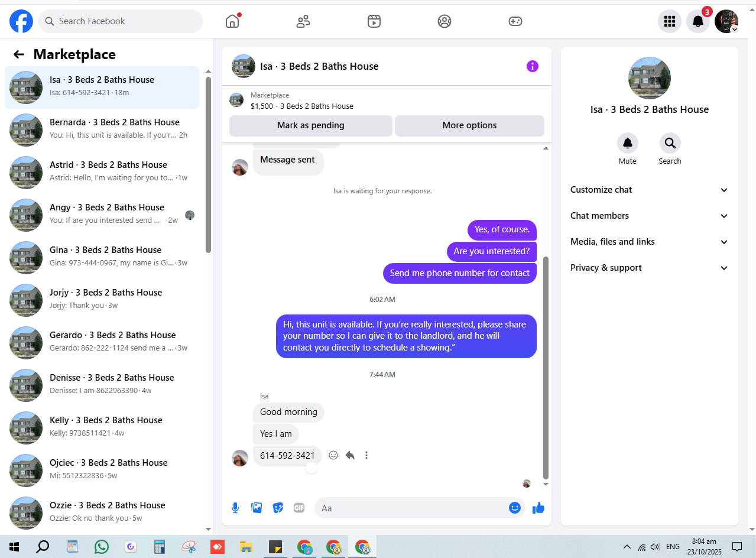Expand the Chat members section

pos(650,216)
